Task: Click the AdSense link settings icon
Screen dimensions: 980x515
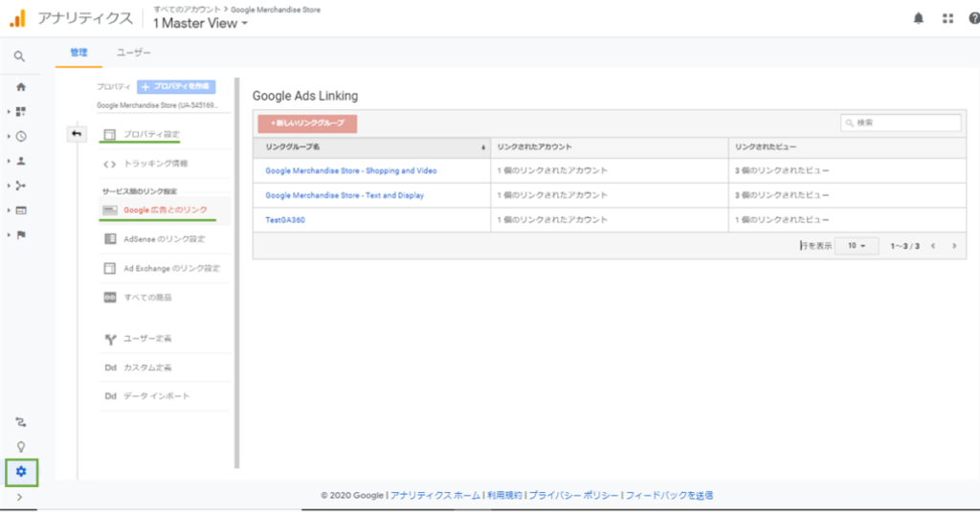Action: (110, 238)
